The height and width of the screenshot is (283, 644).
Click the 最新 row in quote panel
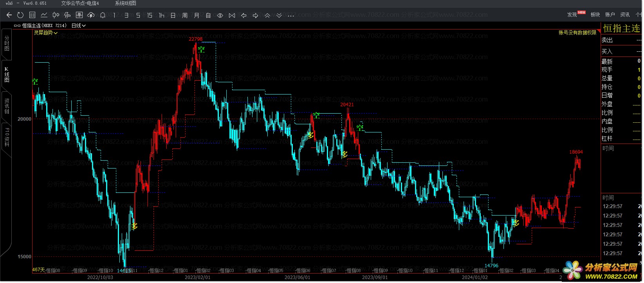pyautogui.click(x=621, y=62)
